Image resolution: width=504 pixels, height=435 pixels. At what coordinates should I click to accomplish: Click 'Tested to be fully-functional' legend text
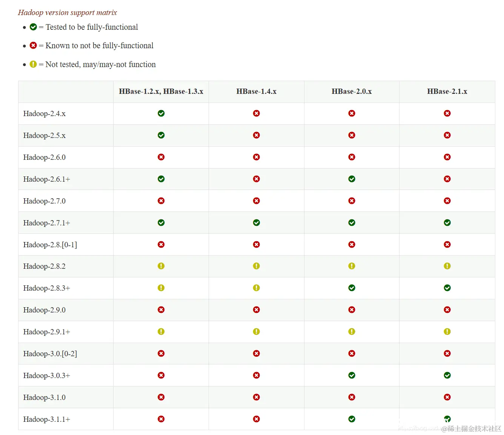tap(92, 27)
